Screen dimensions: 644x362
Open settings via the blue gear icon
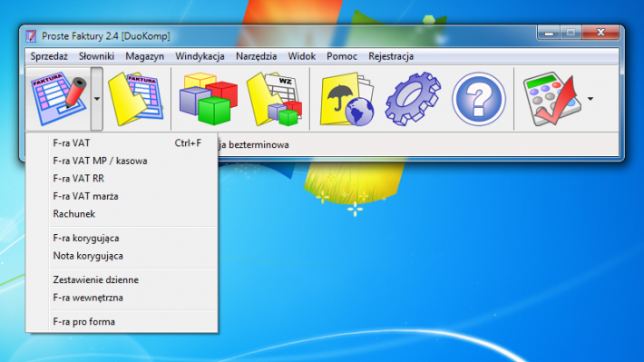point(413,99)
